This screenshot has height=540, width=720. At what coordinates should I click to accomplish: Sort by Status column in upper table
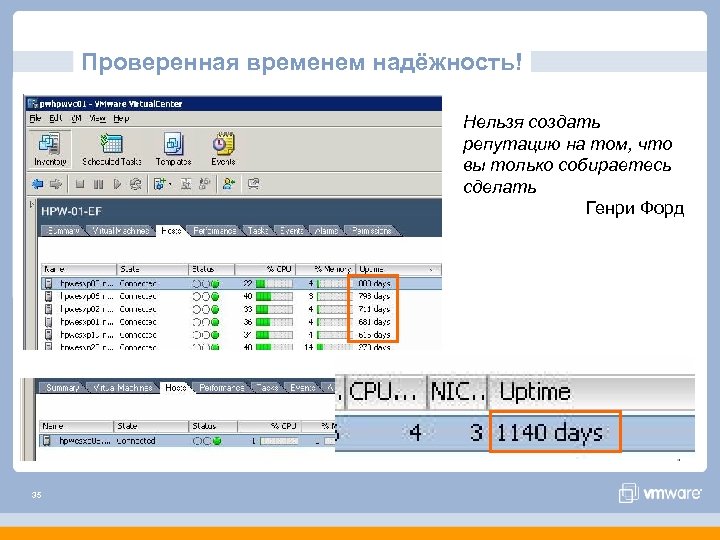click(212, 270)
